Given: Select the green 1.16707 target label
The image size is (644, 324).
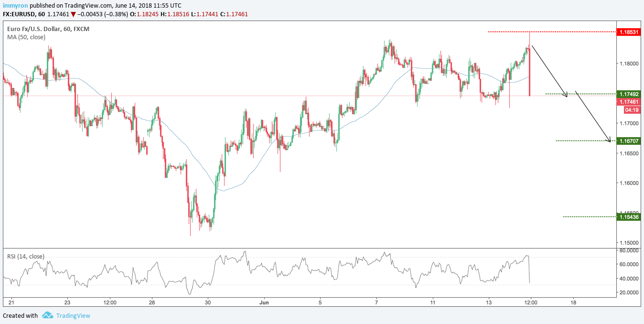Looking at the screenshot, I should pyautogui.click(x=628, y=141).
